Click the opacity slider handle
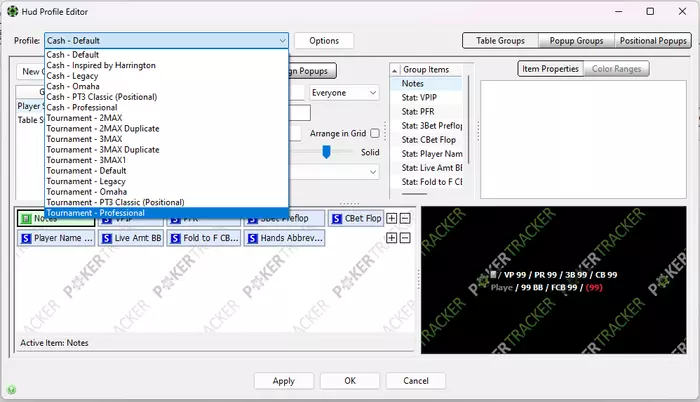 (x=326, y=152)
